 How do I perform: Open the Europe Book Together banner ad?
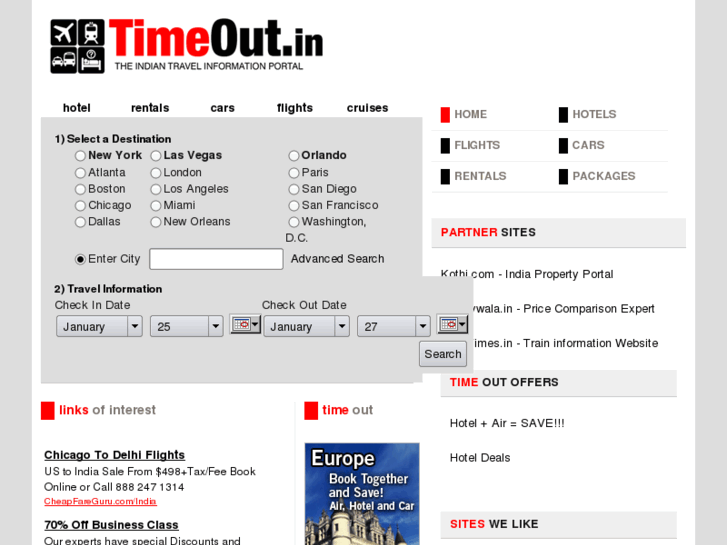tap(362, 494)
